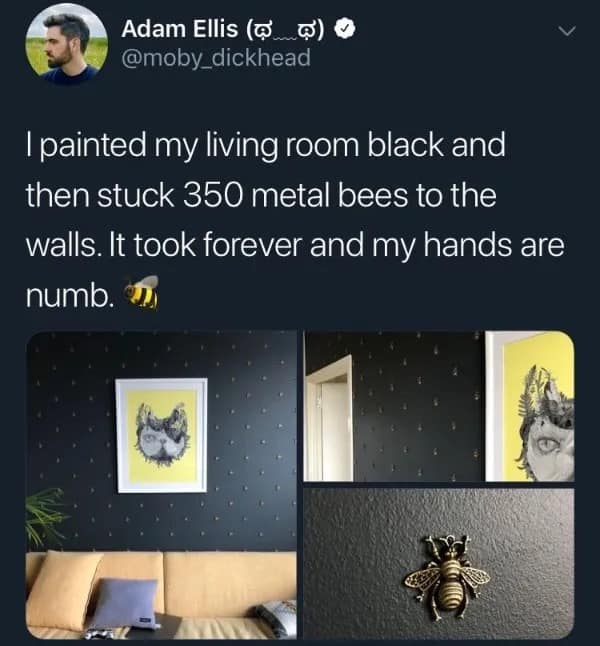Click the grey-blue pillow on sofa
This screenshot has width=600, height=646.
point(125,603)
